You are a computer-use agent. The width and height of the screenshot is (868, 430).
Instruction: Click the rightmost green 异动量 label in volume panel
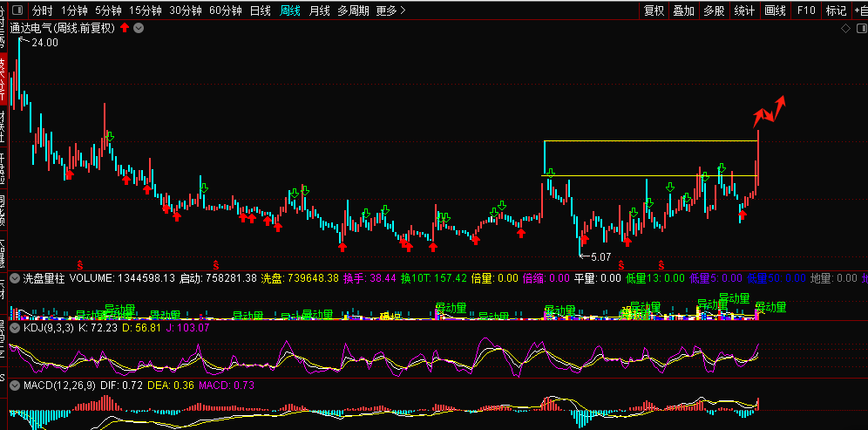point(771,307)
